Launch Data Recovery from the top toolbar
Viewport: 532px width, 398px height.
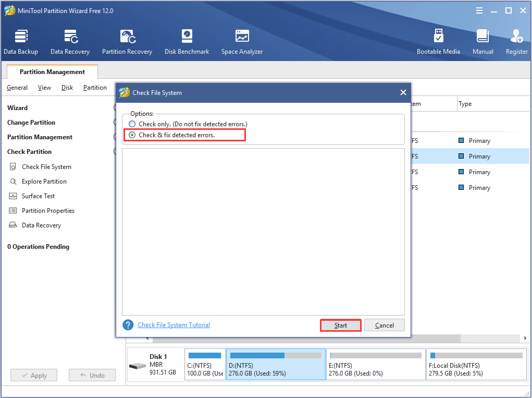70,42
